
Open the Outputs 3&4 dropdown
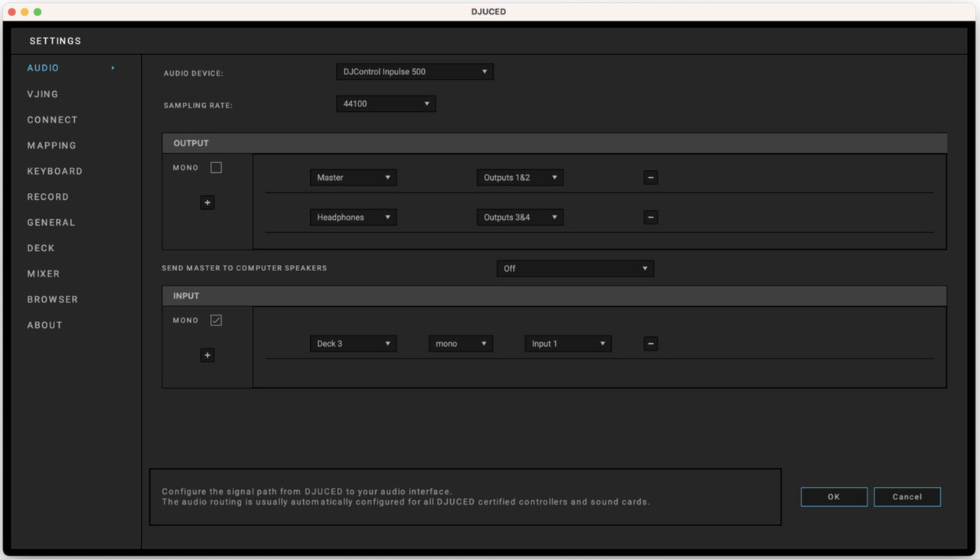[x=520, y=217]
